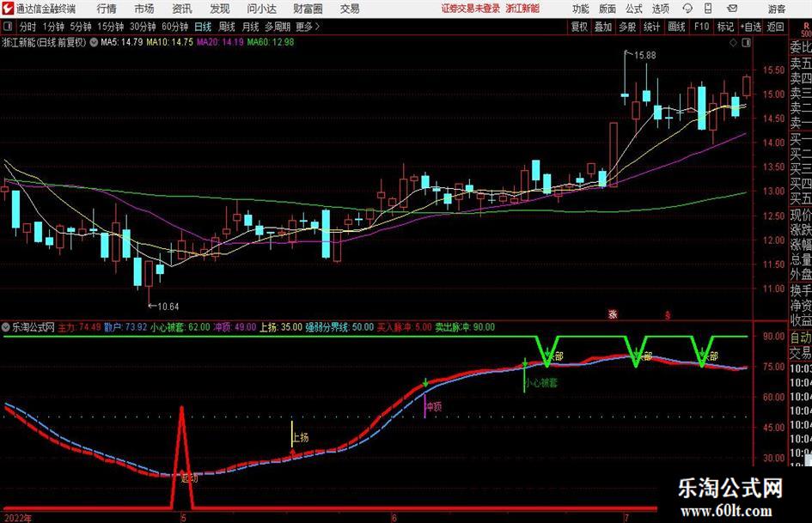Click the 浙江新能 stock name in title bar
This screenshot has width=812, height=523.
click(x=522, y=9)
